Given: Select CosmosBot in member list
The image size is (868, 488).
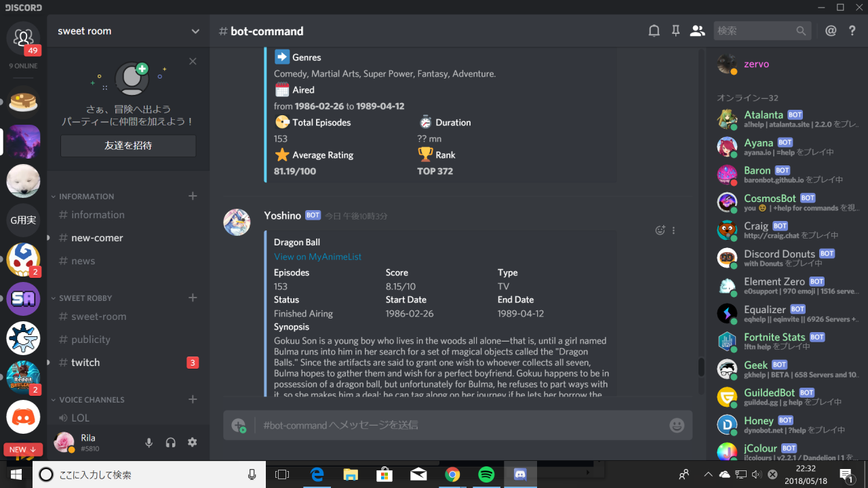Looking at the screenshot, I should click(x=787, y=203).
